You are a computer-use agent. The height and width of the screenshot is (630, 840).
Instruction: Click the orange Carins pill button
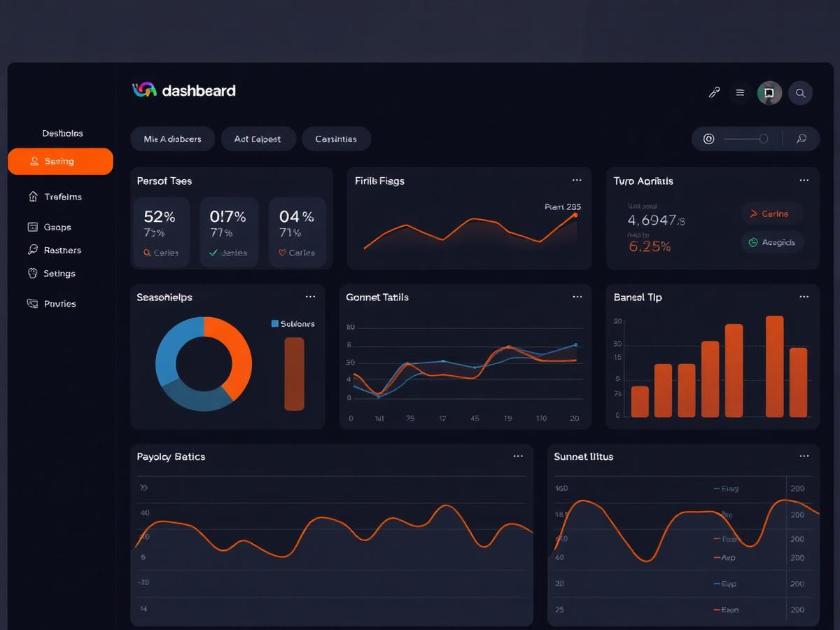772,213
